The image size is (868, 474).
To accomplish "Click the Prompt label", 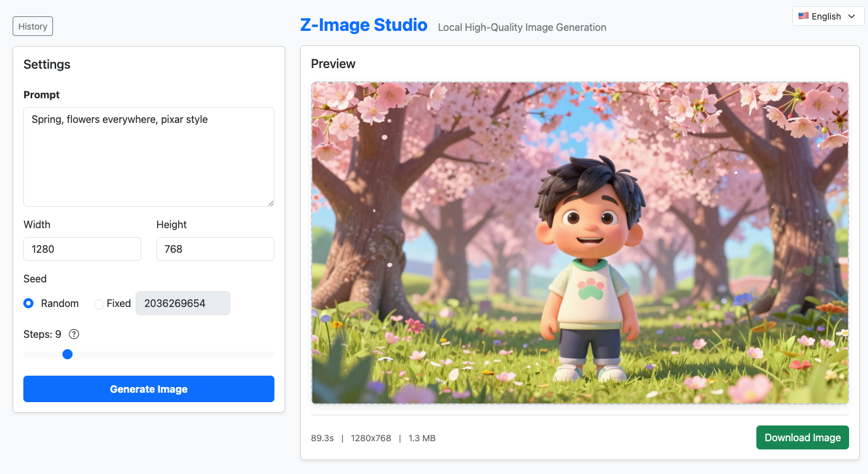I will pos(42,95).
